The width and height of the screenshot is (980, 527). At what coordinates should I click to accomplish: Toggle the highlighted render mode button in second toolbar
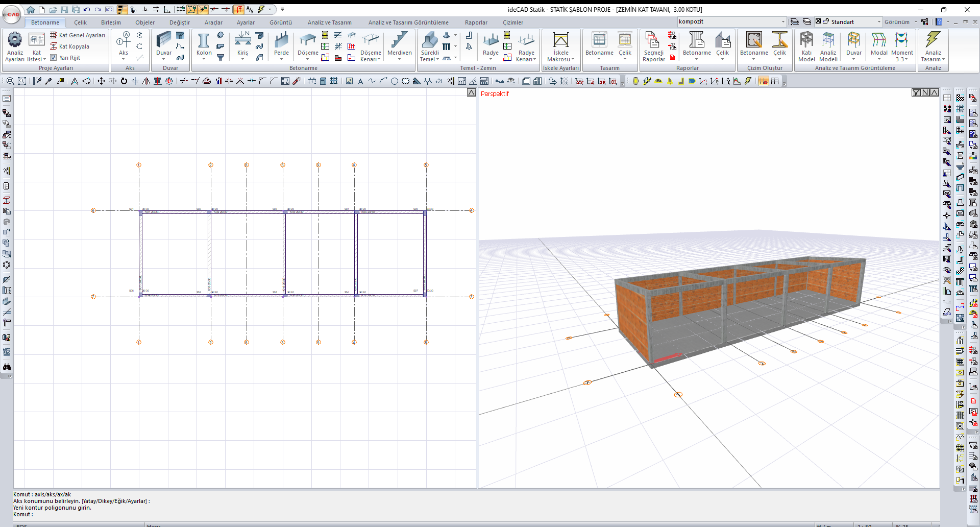[764, 81]
